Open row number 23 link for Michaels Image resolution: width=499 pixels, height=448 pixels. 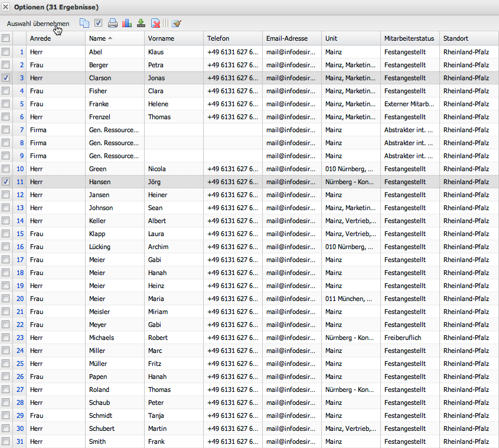[x=20, y=338]
